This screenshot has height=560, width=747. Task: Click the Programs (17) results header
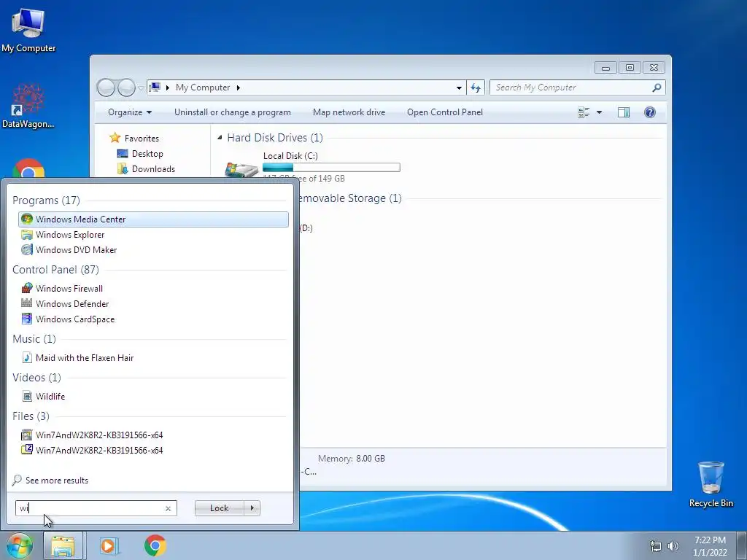click(x=46, y=201)
